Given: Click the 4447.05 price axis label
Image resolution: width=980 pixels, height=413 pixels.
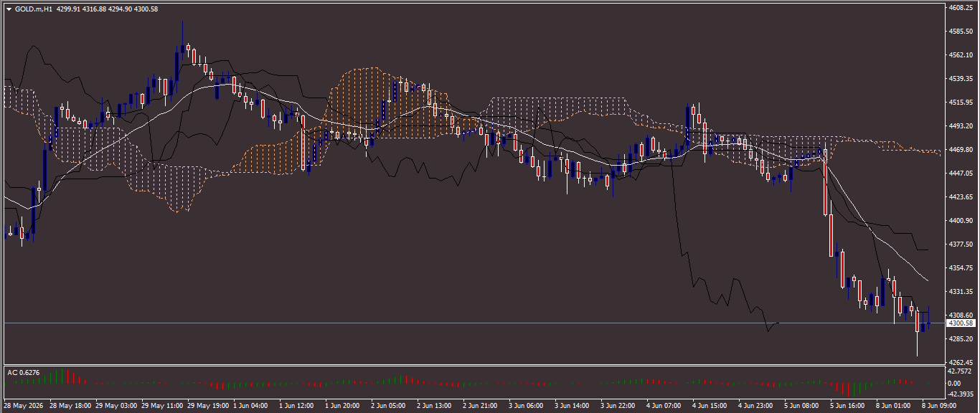Looking at the screenshot, I should coord(959,174).
